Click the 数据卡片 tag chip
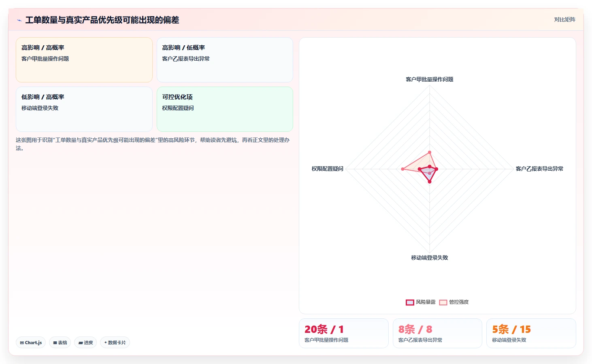 pos(115,343)
